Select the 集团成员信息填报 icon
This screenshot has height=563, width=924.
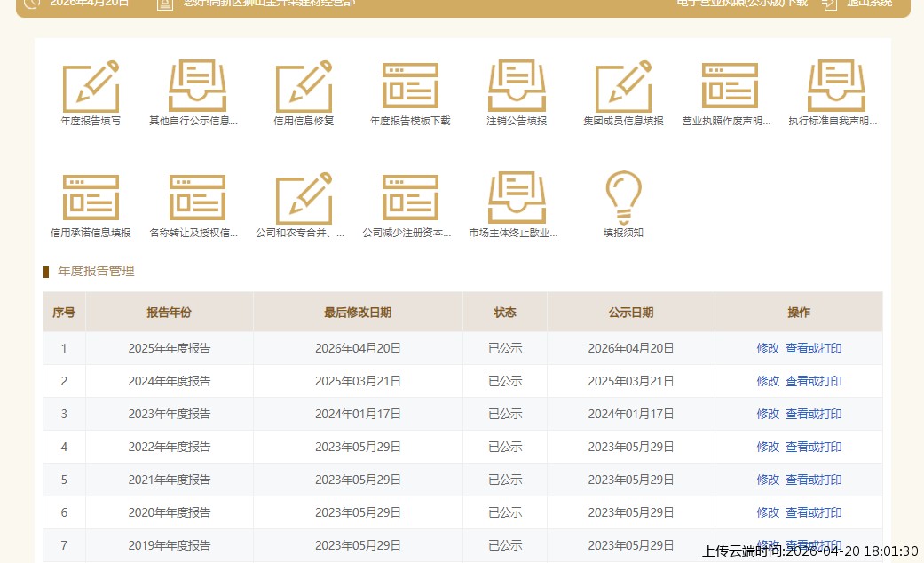coord(623,87)
